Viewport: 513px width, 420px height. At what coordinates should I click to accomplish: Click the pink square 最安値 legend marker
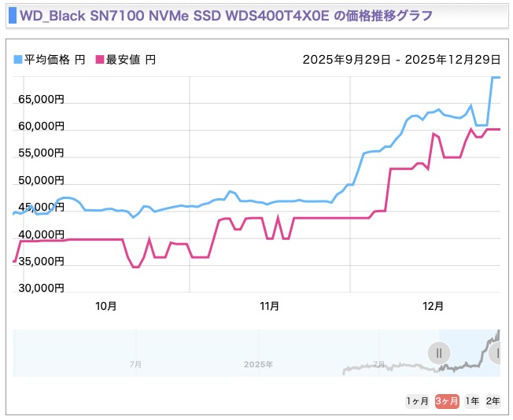point(100,60)
